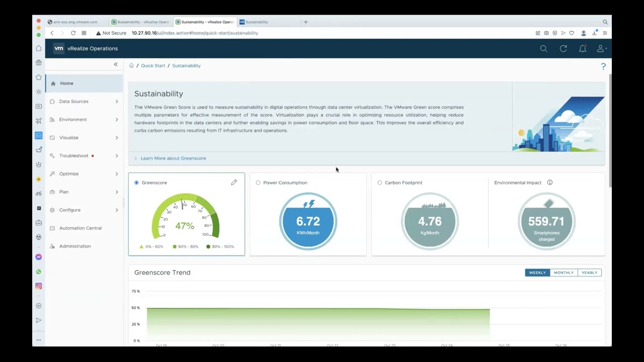Expand Troubleshoot menu chevron
Screen dimensions: 644x362
(117, 156)
